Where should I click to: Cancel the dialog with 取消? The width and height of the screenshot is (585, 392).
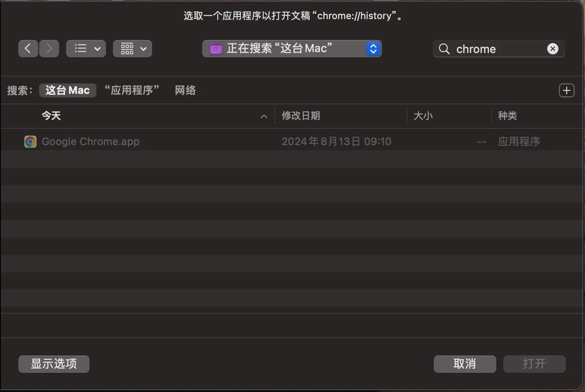465,364
